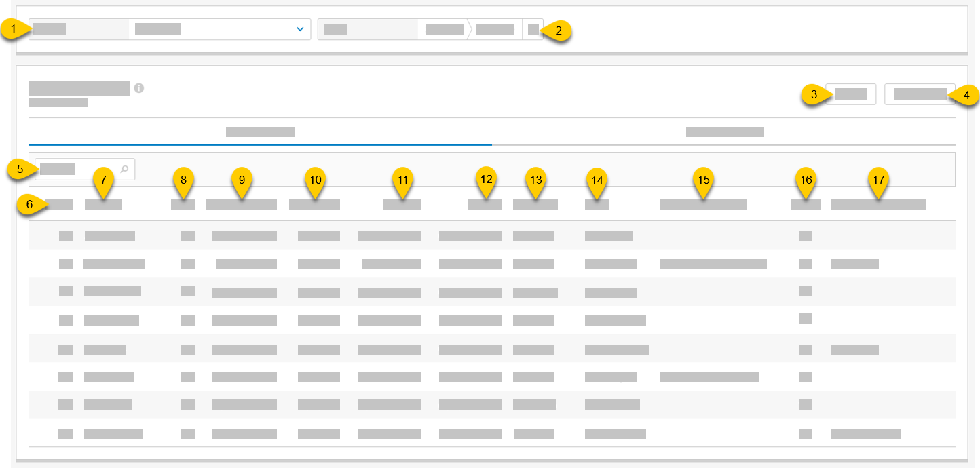Click the first table row's cell in column 16
980x468 pixels.
[x=805, y=235]
